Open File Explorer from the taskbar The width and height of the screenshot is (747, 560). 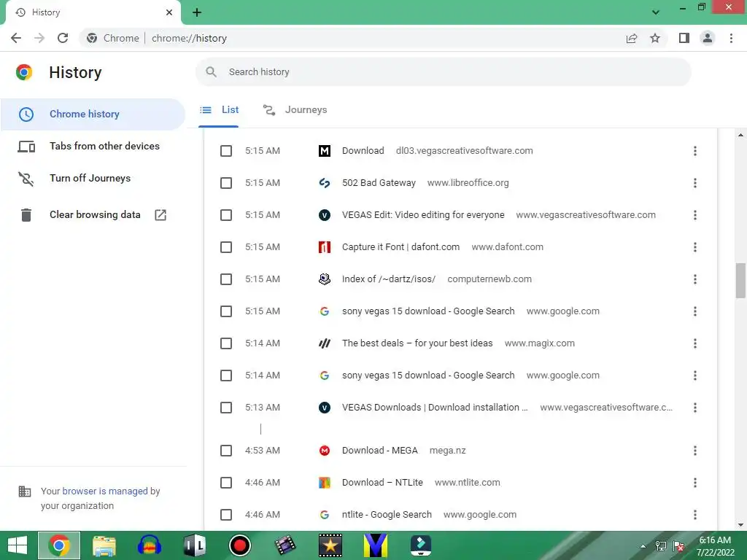point(104,545)
